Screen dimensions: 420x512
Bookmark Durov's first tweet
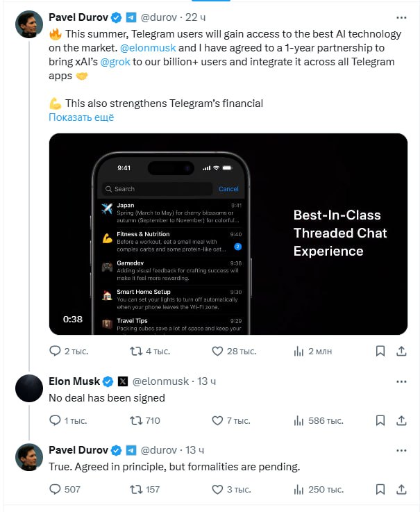coord(380,351)
